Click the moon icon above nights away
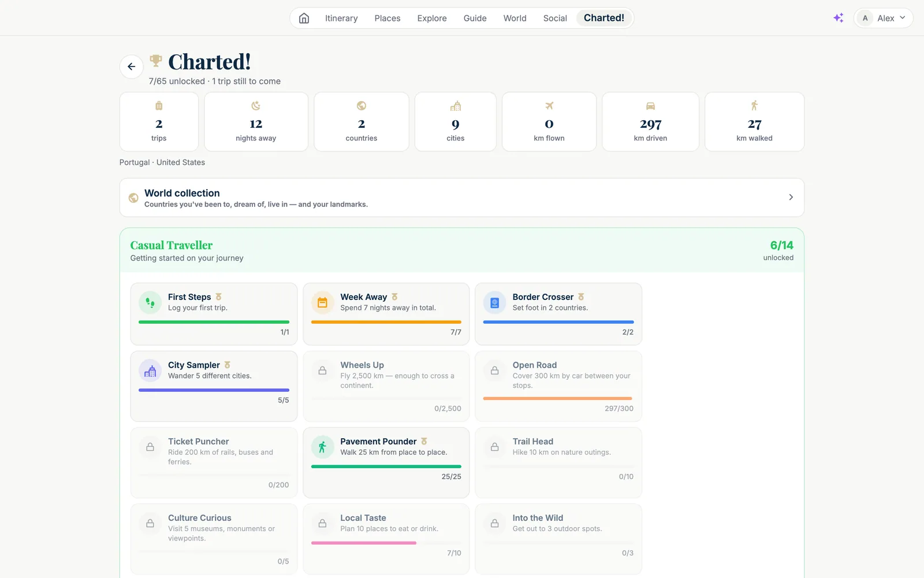The height and width of the screenshot is (578, 924). click(256, 106)
